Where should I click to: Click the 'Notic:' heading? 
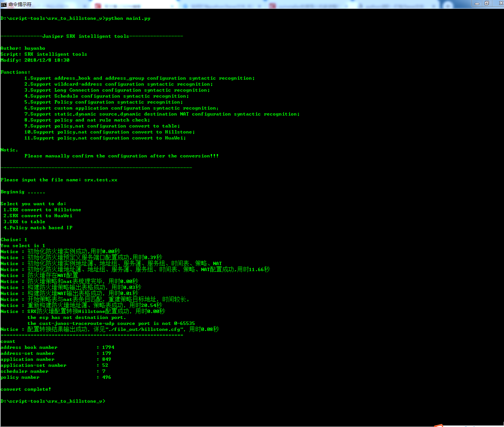coord(9,150)
